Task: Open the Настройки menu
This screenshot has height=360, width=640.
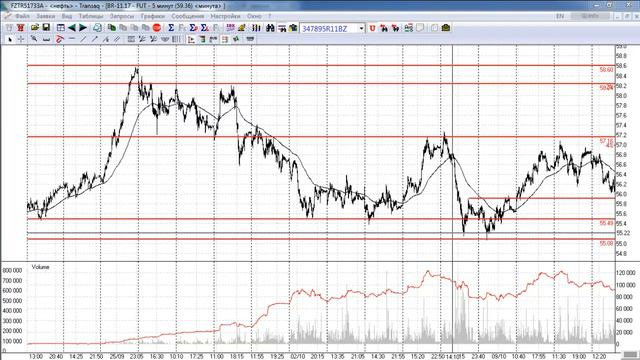Action: coord(225,16)
